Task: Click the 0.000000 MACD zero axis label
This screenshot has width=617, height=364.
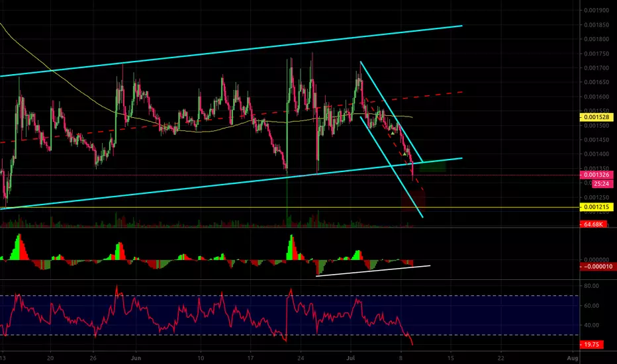Action: [x=596, y=259]
